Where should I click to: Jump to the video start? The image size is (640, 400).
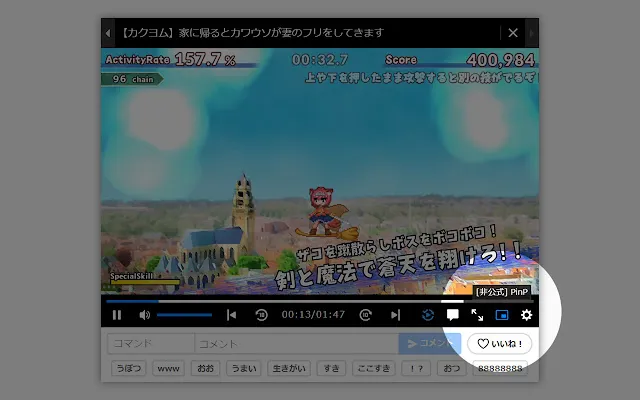click(232, 315)
